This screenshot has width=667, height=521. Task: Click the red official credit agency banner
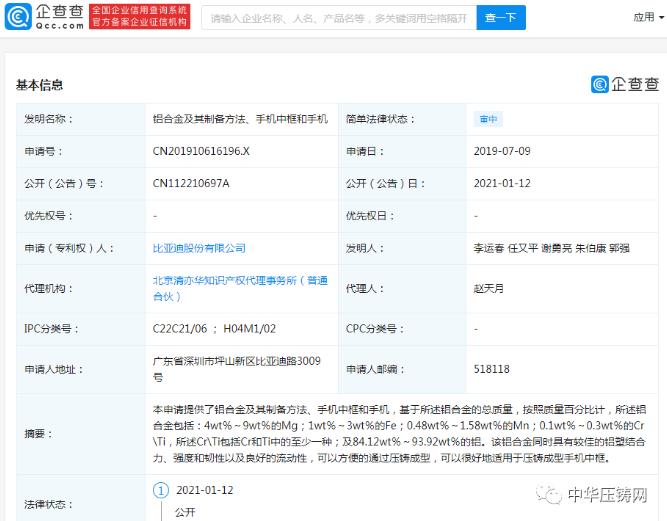coord(140,17)
